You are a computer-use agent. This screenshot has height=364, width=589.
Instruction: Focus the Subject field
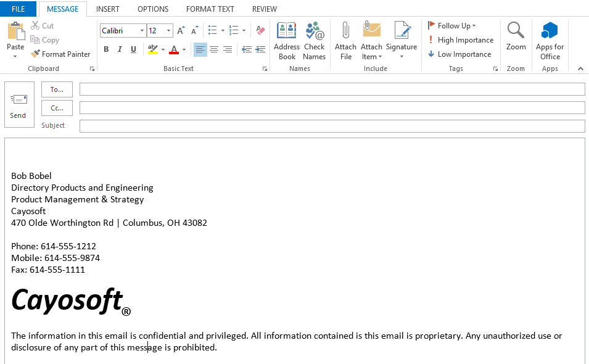point(332,126)
